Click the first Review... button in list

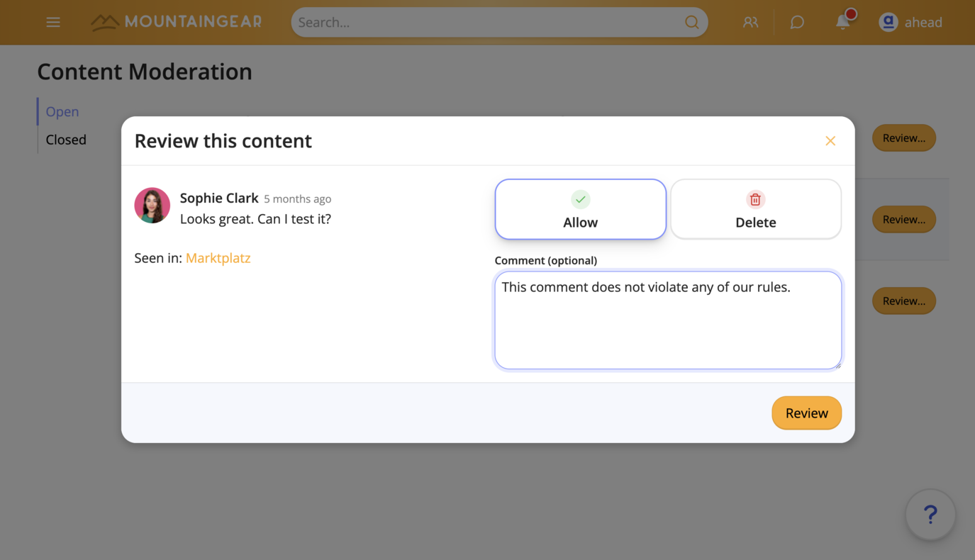point(904,138)
